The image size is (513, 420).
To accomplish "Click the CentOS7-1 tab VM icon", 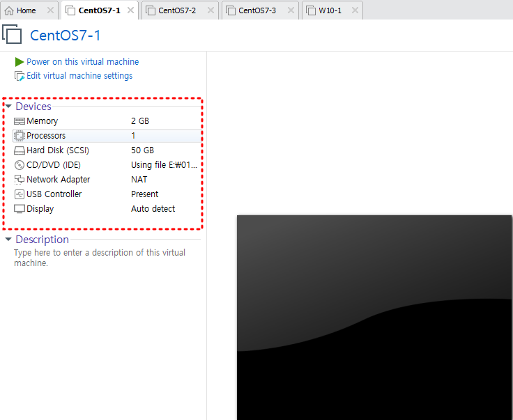I will (70, 10).
